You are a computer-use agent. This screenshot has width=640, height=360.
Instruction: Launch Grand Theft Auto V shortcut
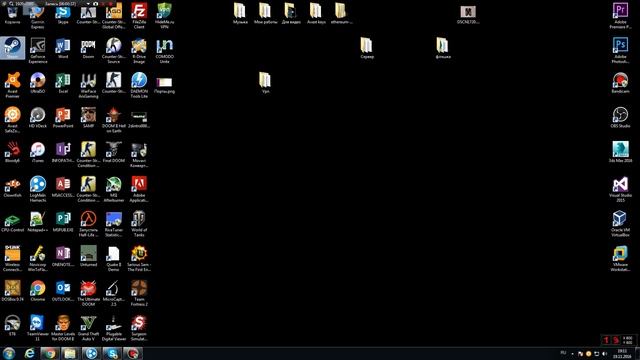coord(88,328)
